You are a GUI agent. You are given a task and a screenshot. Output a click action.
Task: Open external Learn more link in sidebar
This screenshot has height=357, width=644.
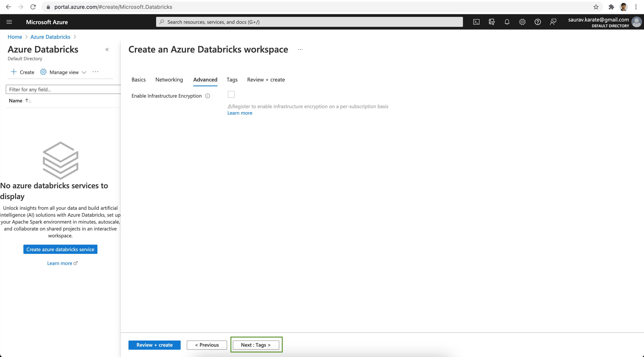click(x=62, y=263)
